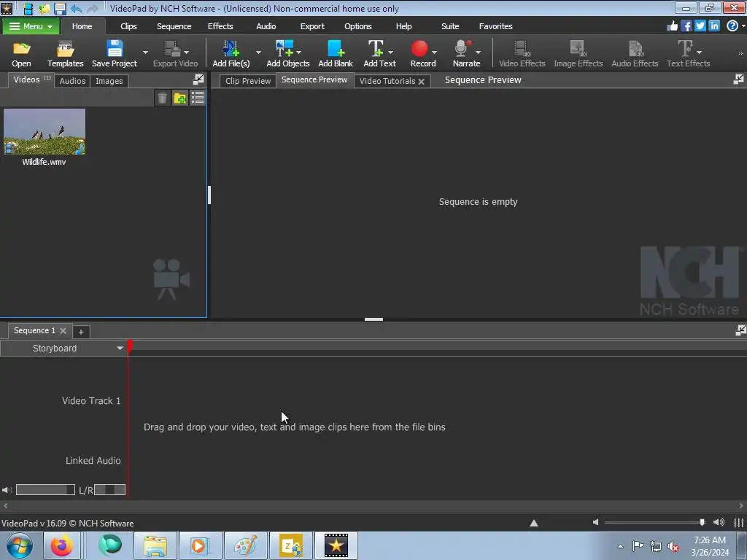Switch to the Images bin tab
This screenshot has height=560, width=747.
click(x=109, y=81)
